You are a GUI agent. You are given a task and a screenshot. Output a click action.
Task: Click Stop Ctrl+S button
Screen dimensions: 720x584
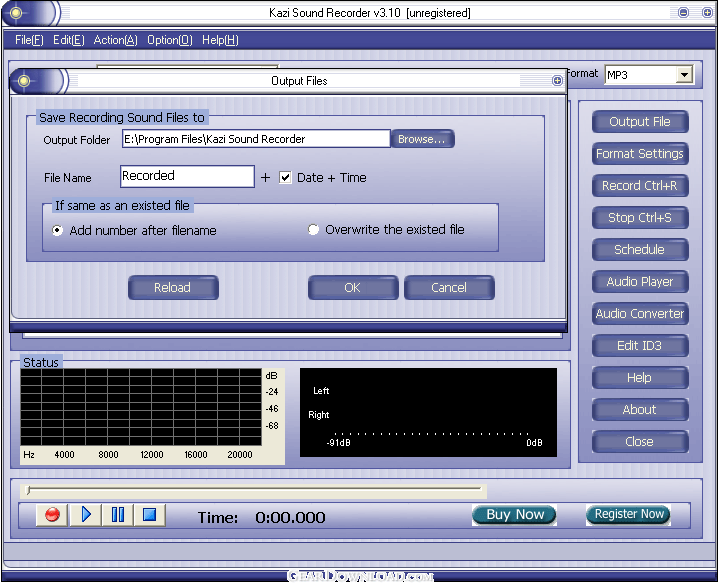640,218
